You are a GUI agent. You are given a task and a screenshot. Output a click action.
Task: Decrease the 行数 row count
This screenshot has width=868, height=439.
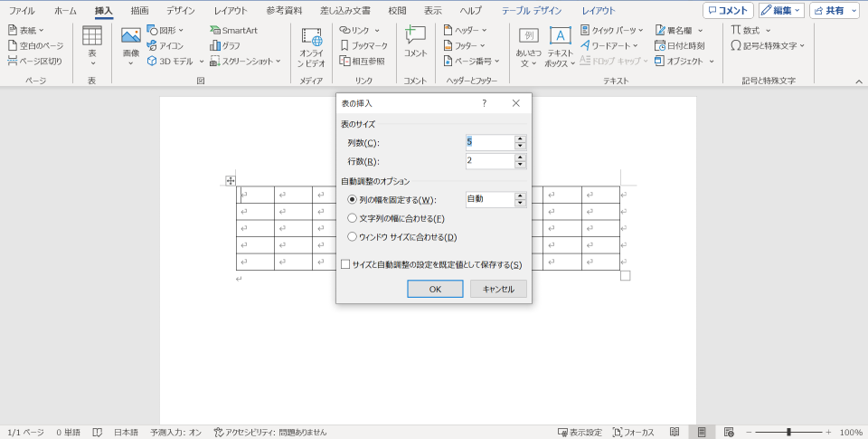click(x=520, y=165)
